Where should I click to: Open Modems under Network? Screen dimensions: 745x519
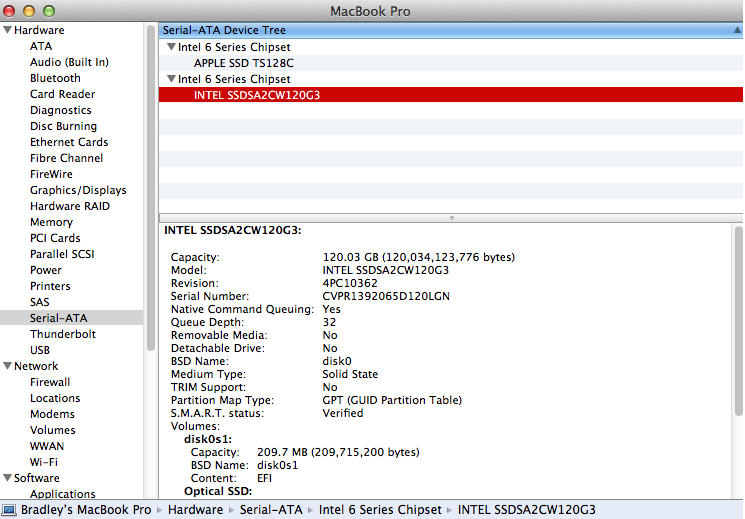pyautogui.click(x=52, y=414)
